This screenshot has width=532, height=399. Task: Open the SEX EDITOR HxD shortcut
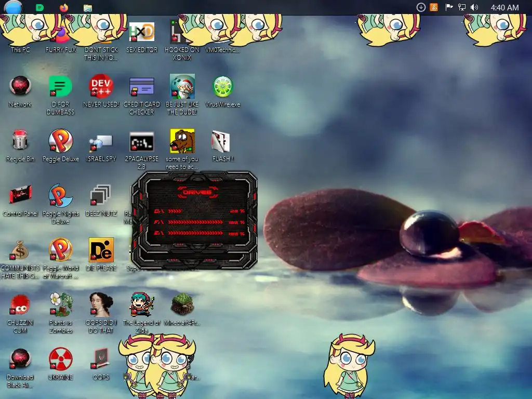click(x=142, y=37)
